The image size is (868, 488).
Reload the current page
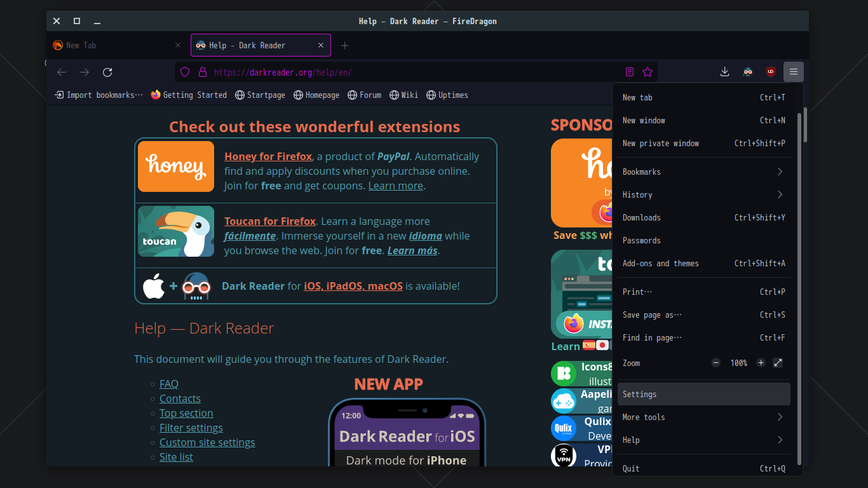tap(107, 72)
